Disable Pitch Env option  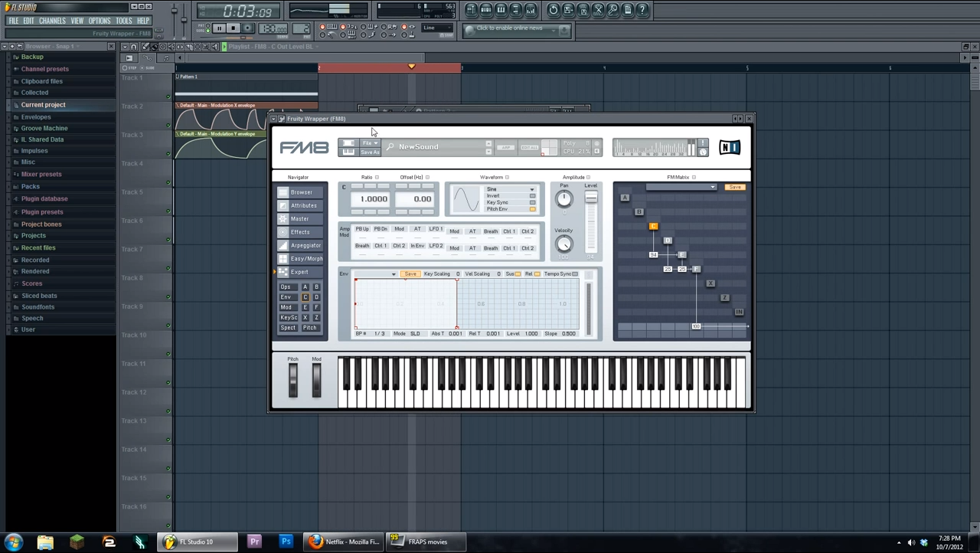pos(533,209)
